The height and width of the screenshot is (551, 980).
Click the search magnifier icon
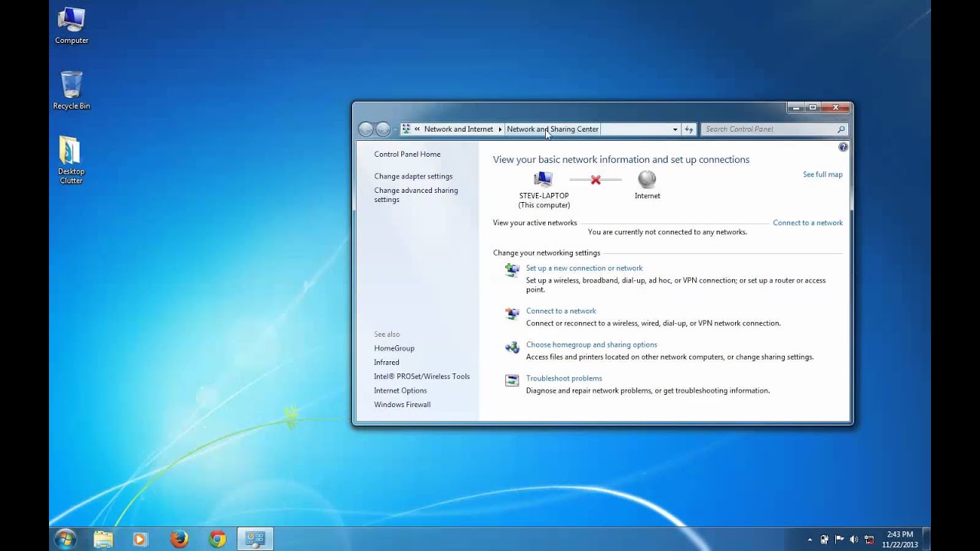[x=841, y=129]
